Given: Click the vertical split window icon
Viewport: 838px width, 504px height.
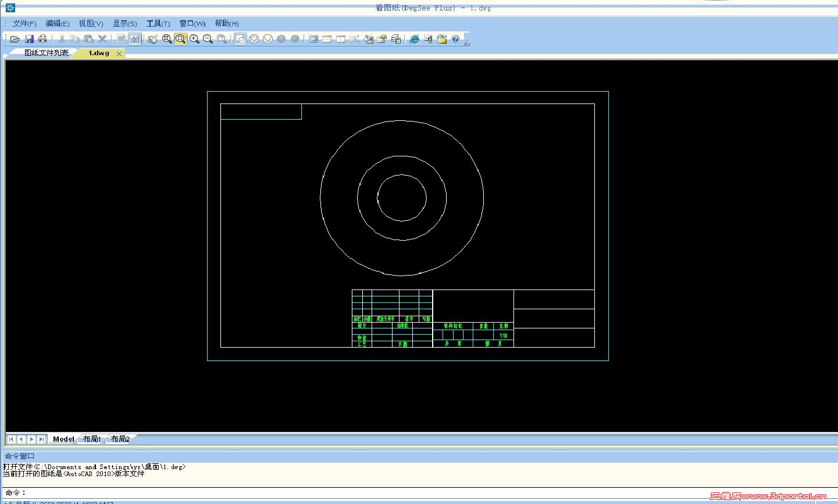Looking at the screenshot, I should (341, 39).
